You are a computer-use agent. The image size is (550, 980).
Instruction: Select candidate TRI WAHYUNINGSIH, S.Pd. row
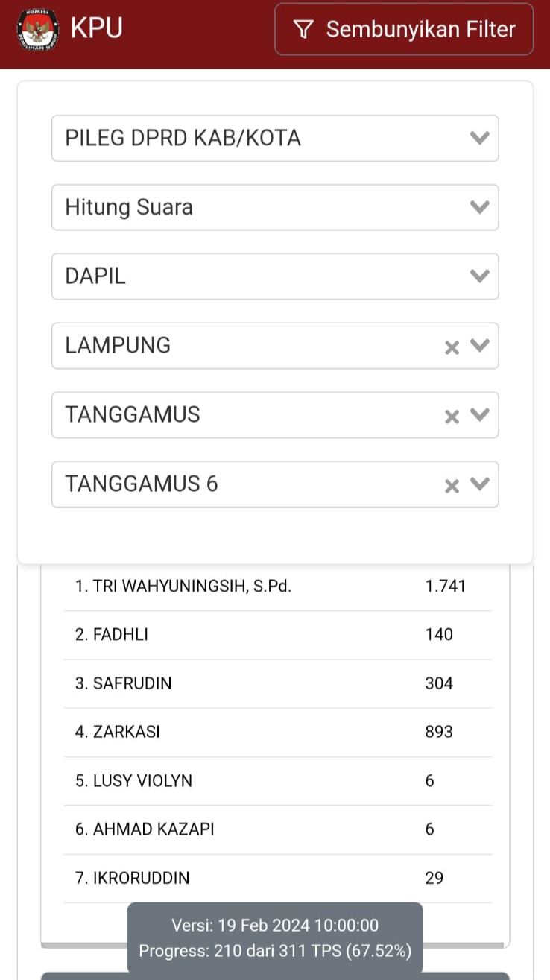click(277, 587)
